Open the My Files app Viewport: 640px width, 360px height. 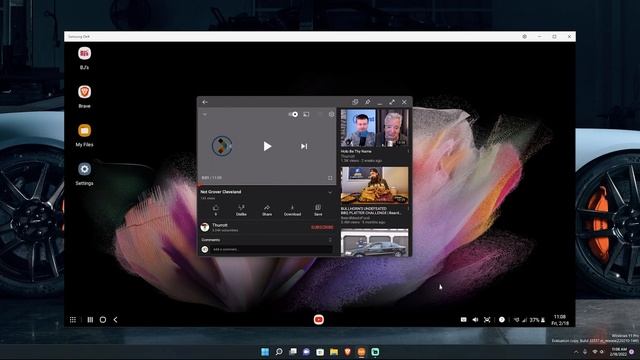tap(84, 131)
